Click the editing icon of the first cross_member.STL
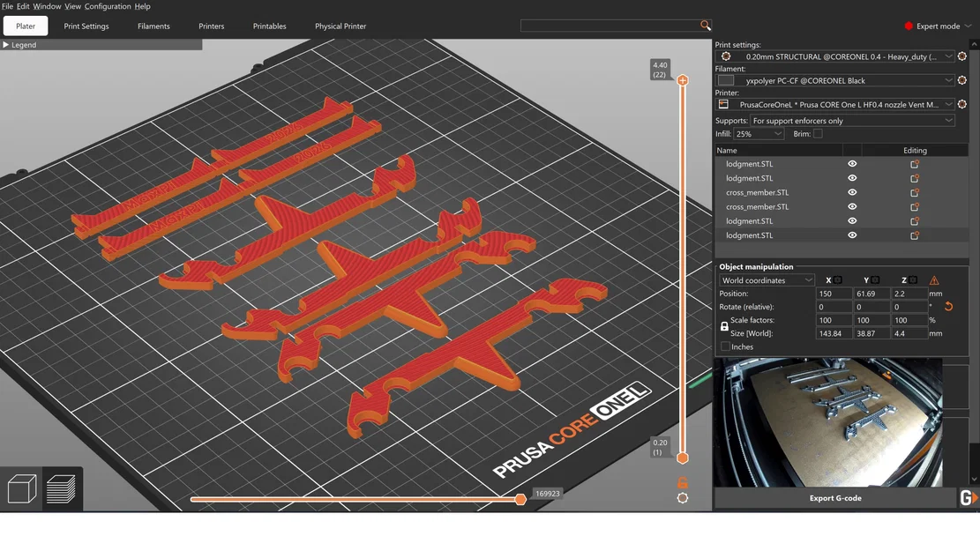This screenshot has width=980, height=551. pyautogui.click(x=915, y=193)
